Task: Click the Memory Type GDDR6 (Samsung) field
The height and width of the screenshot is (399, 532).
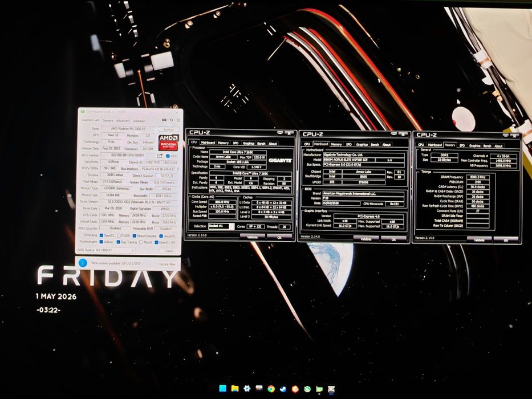Action: 116,188
